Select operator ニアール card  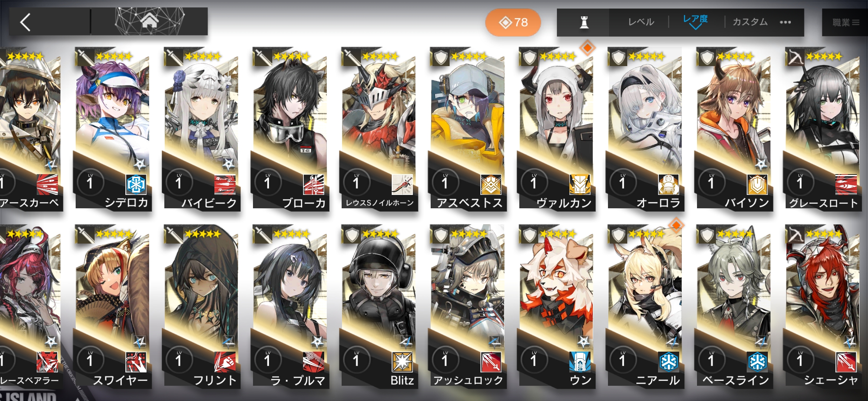point(645,307)
